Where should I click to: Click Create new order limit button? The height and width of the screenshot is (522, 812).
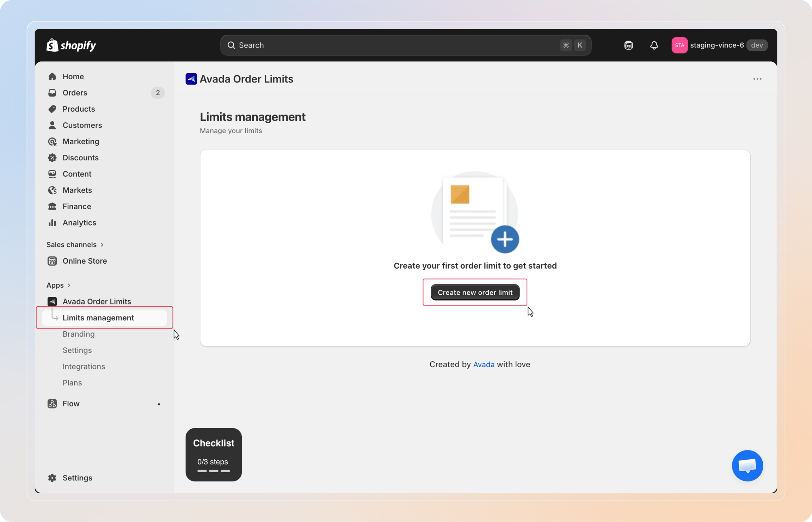(x=475, y=292)
